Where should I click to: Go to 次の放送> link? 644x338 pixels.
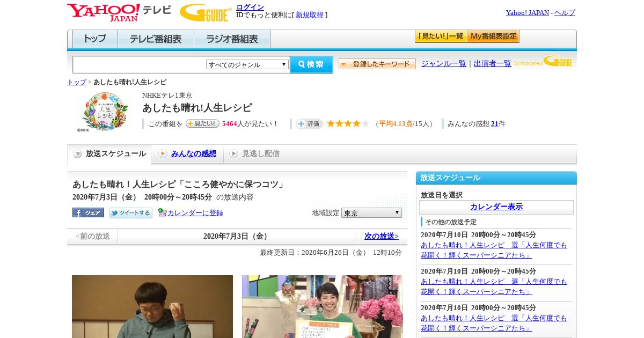click(382, 236)
